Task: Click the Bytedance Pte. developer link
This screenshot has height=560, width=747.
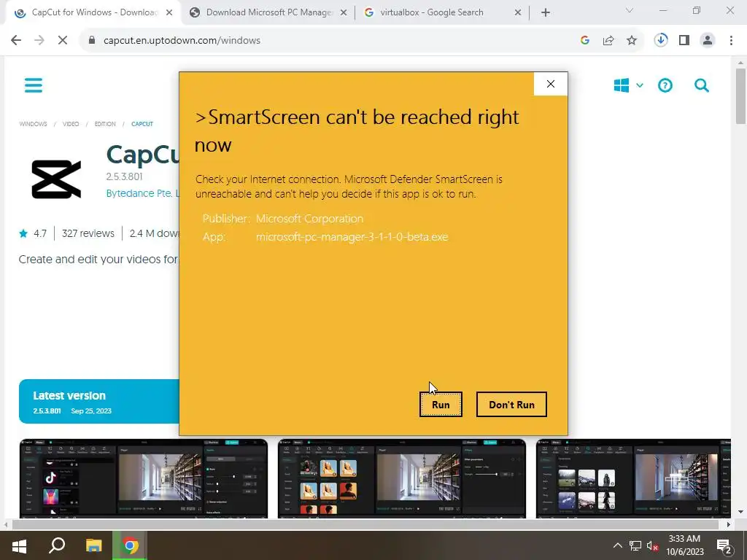Action: coord(142,192)
